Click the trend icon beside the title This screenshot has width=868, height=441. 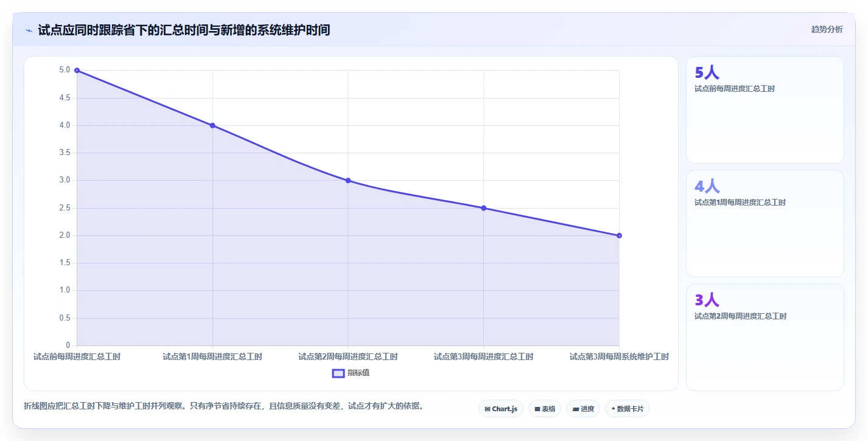pos(29,30)
